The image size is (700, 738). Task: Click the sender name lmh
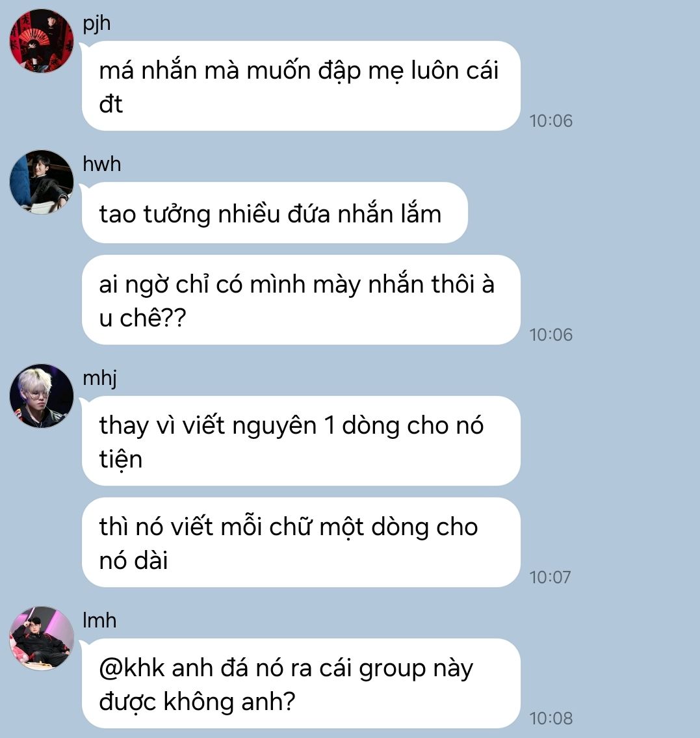(99, 620)
